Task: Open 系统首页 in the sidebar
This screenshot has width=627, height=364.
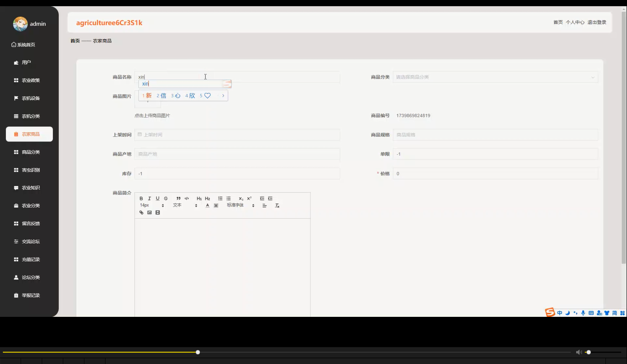Action: coord(23,45)
